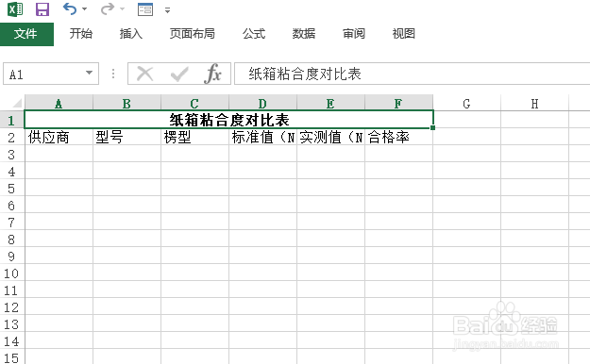This screenshot has height=364, width=590.
Task: Switch to the 插入 ribbon tab
Action: pos(131,34)
